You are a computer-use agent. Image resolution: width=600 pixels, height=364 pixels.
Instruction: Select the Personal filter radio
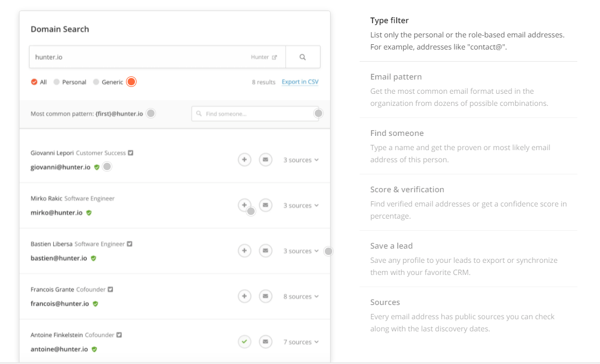56,82
